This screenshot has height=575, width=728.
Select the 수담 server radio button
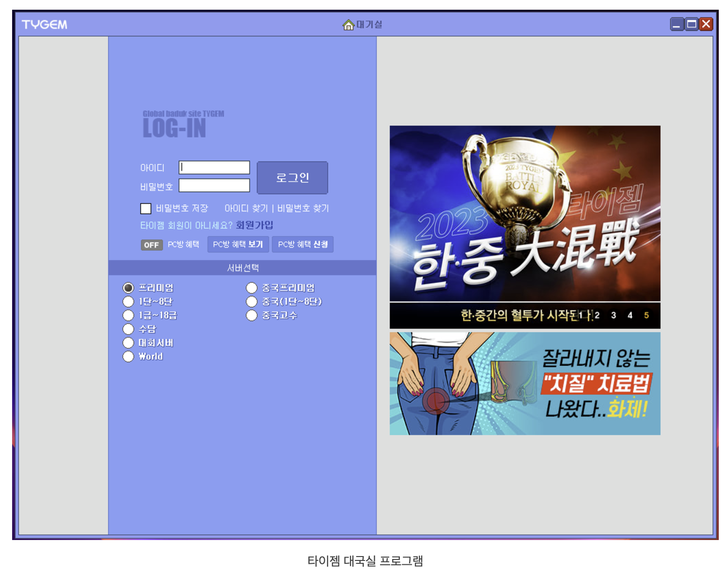[128, 329]
